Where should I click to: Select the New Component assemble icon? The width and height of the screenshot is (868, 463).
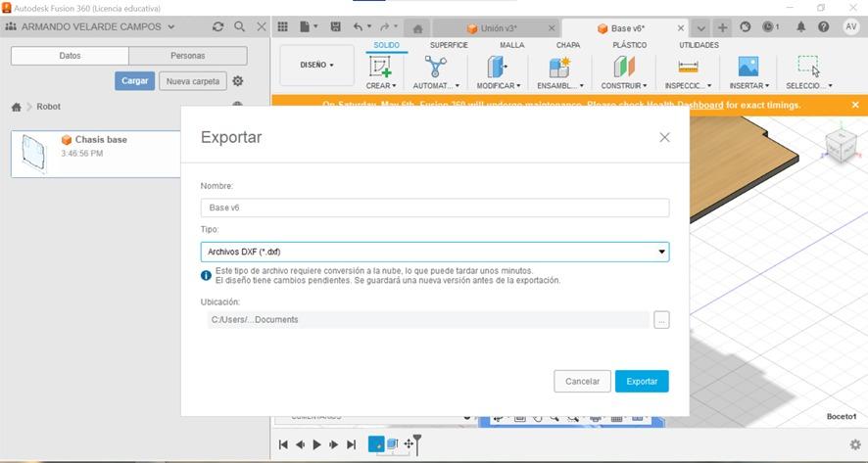pos(559,67)
